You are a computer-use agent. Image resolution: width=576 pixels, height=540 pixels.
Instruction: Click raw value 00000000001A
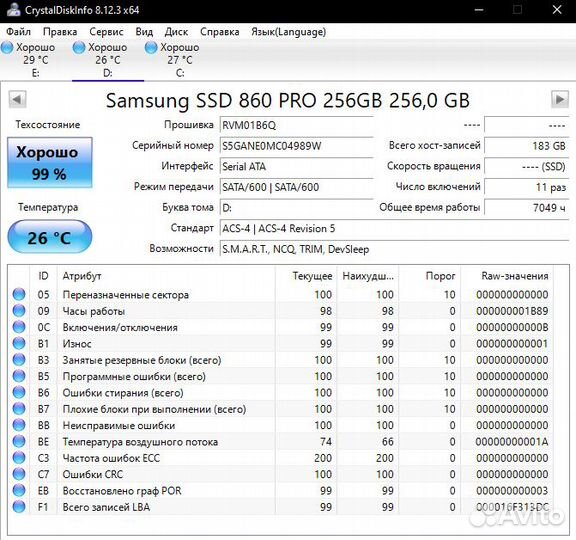point(512,442)
